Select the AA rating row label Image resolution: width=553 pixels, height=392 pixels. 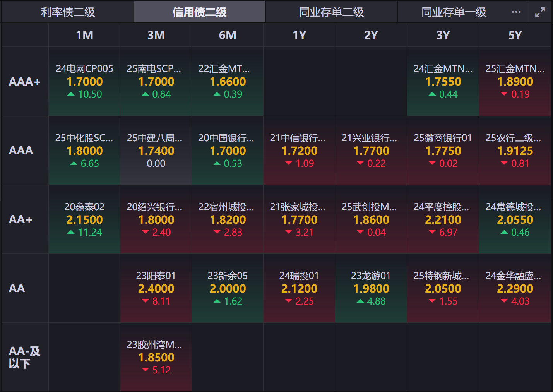coord(25,288)
